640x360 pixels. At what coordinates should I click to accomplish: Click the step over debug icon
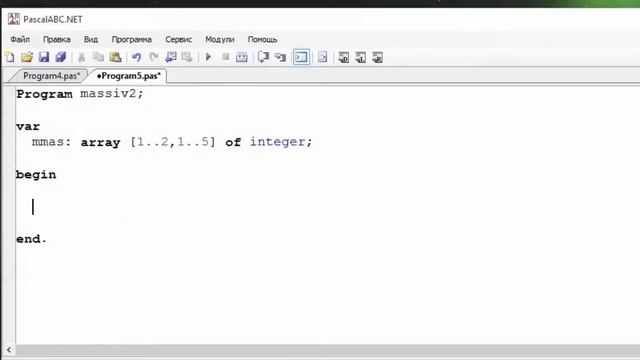263,57
